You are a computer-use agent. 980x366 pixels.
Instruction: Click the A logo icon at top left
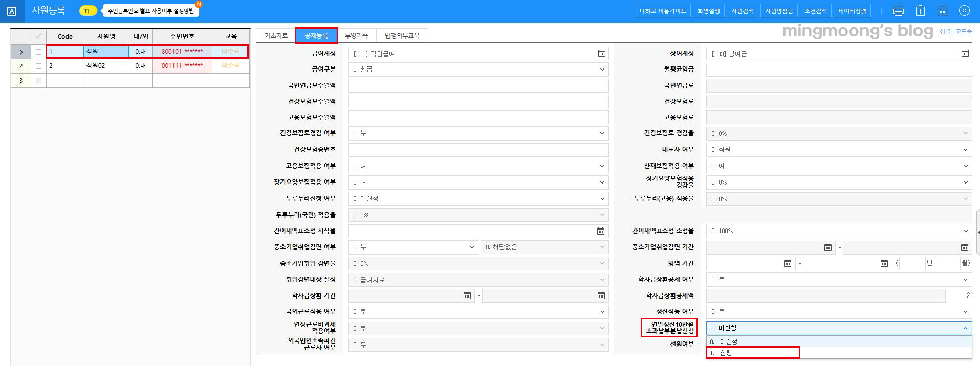pyautogui.click(x=12, y=11)
